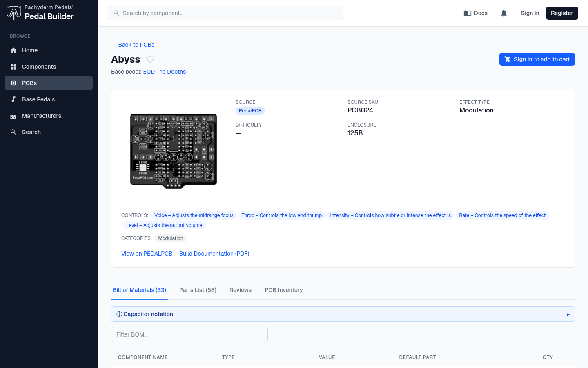Click the Level control chip
The width and height of the screenshot is (588, 368).
(x=164, y=225)
